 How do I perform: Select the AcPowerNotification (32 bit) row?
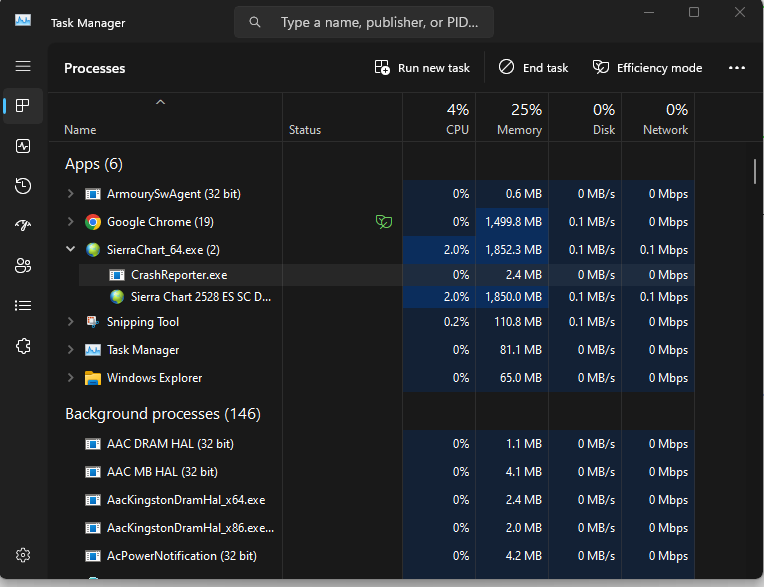tap(372, 556)
